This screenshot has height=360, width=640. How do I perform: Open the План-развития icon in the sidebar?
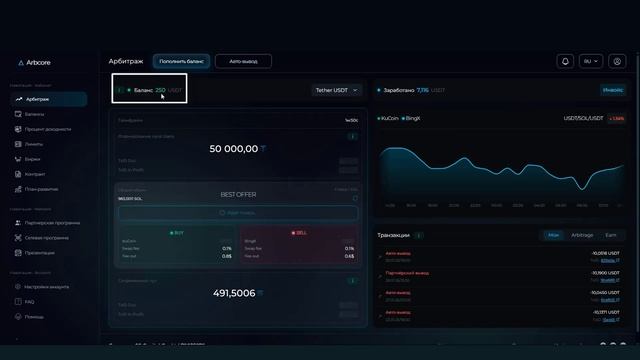point(18,189)
